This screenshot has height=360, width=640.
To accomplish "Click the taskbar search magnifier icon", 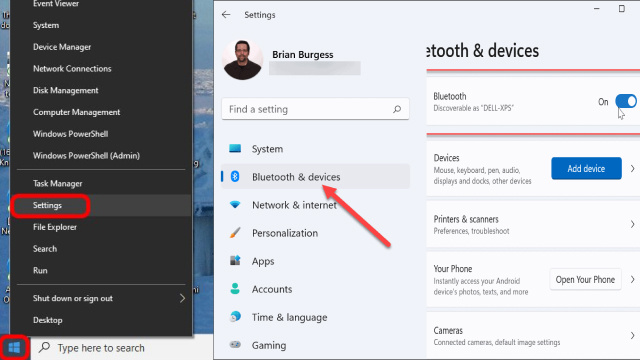I will (44, 347).
